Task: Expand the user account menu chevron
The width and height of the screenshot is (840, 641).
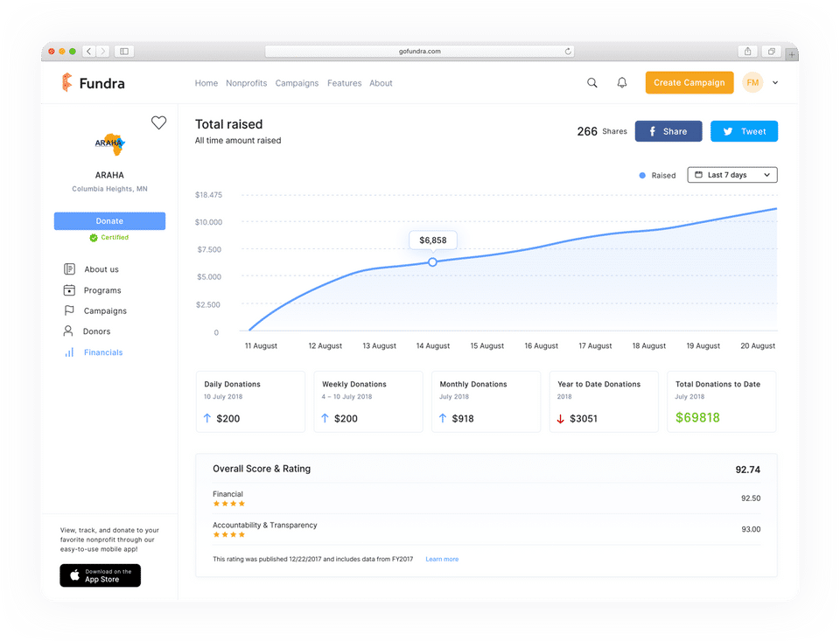Action: tap(775, 82)
